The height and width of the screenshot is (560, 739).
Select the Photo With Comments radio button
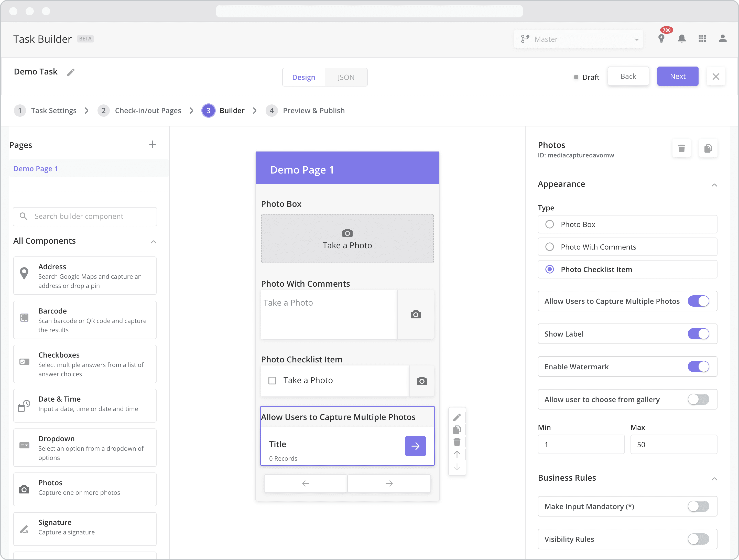coord(549,246)
